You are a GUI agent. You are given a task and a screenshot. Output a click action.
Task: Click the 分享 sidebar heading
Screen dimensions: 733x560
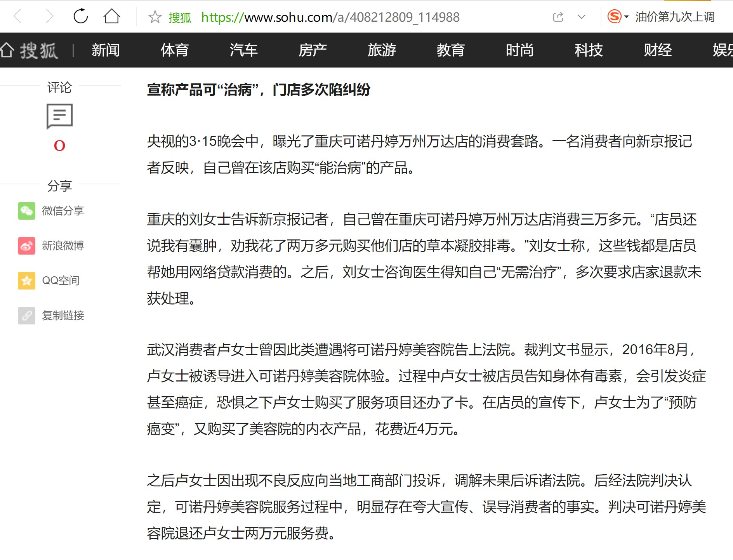click(59, 186)
